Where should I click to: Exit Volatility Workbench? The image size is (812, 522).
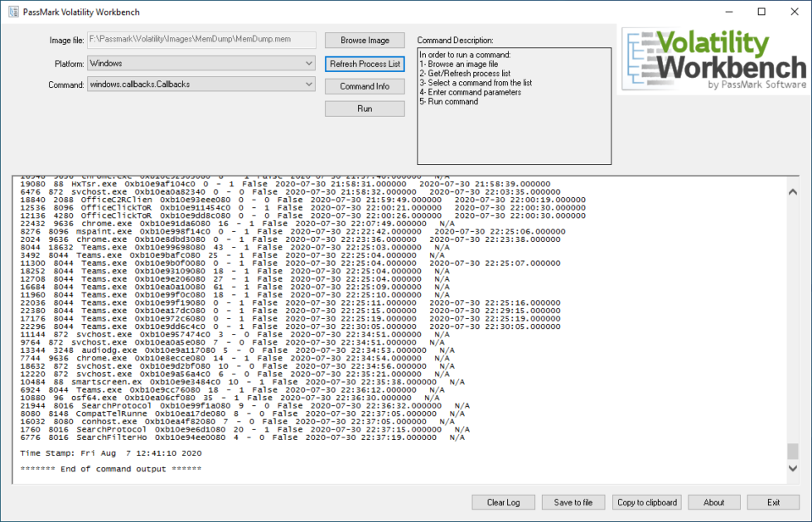(773, 502)
